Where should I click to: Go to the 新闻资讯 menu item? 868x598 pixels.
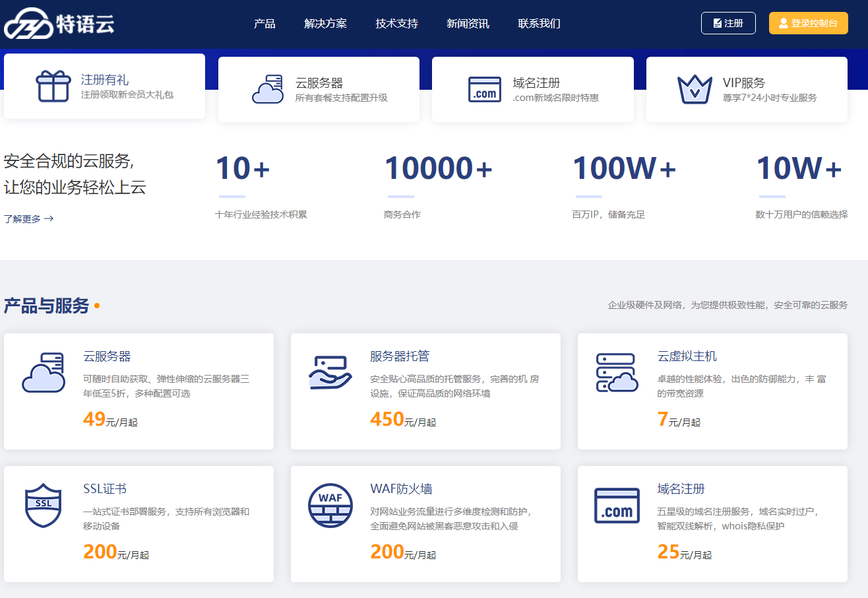click(x=468, y=23)
